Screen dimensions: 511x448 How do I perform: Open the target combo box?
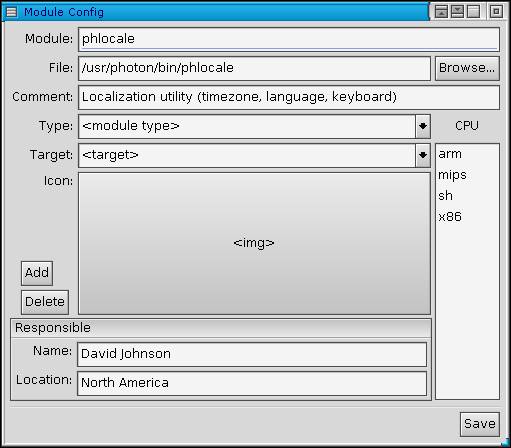coord(254,155)
